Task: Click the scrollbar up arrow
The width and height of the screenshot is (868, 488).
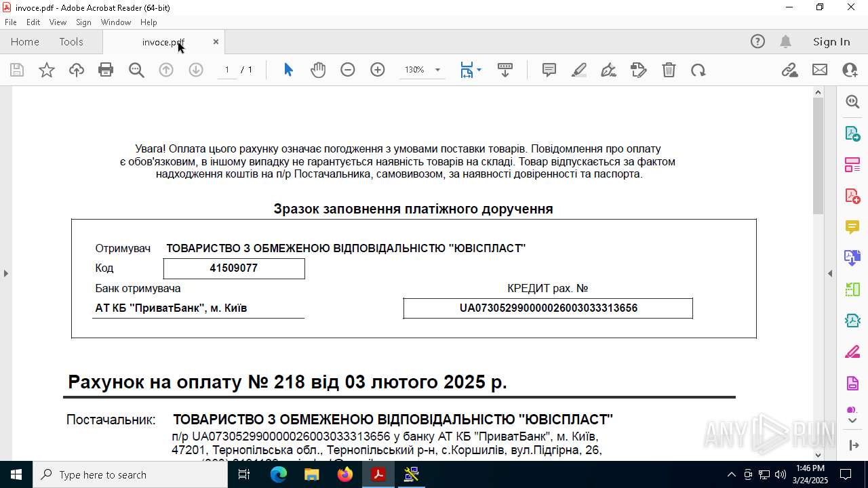Action: click(818, 92)
